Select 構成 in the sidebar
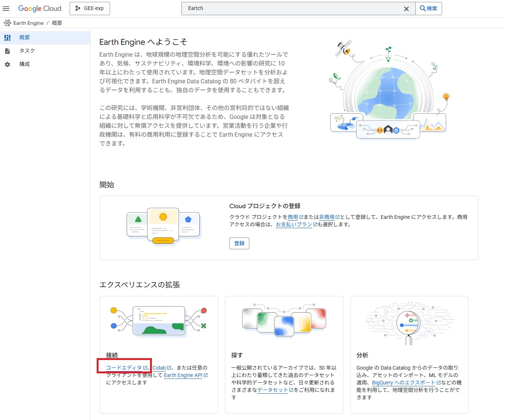This screenshot has width=505, height=420. (45, 64)
